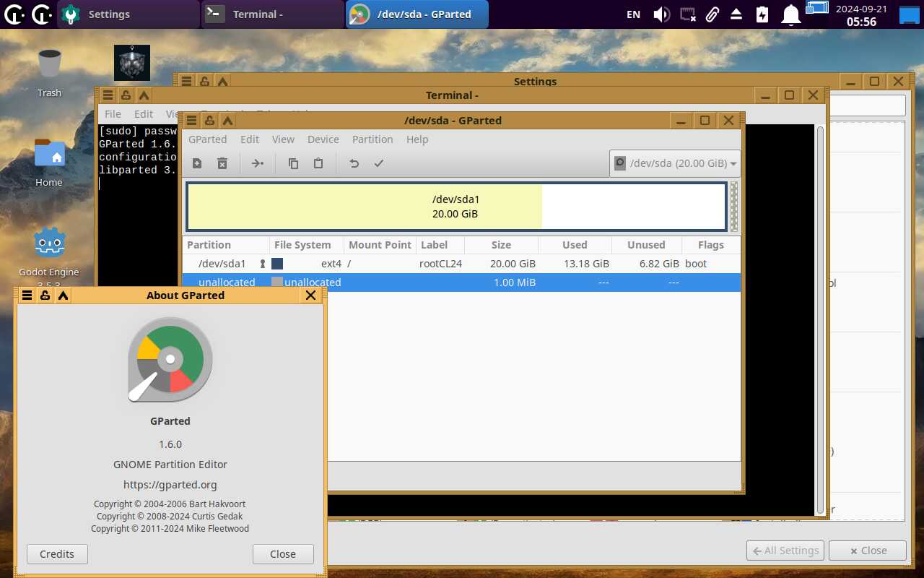This screenshot has width=924, height=578.
Task: Click the rootCL24 label cell
Action: (x=440, y=264)
